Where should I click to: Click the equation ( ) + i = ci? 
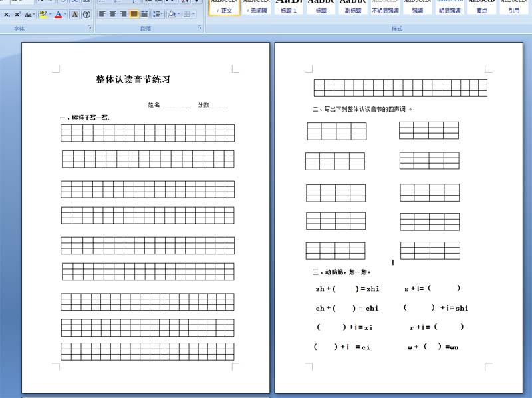click(342, 347)
